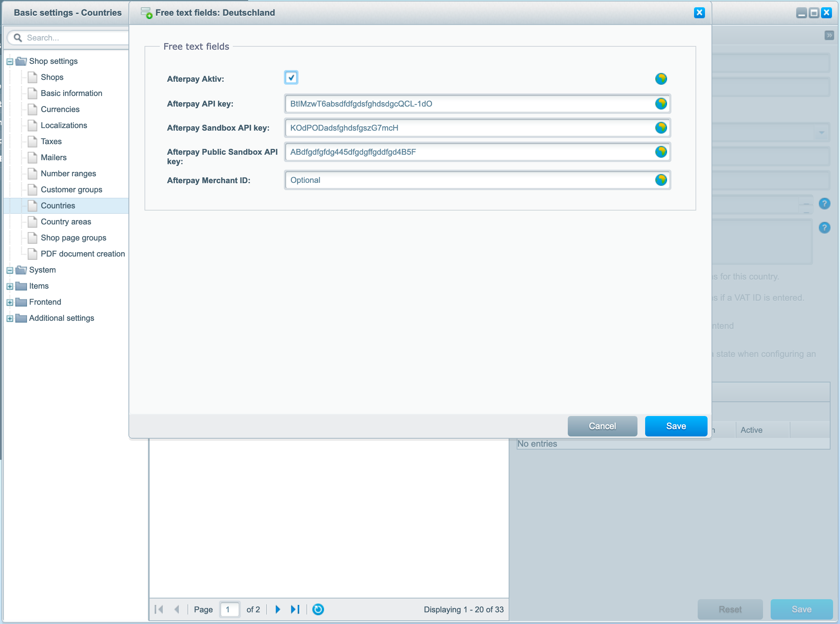This screenshot has height=624, width=840.
Task: Maximize the Basic settings window
Action: click(x=814, y=13)
